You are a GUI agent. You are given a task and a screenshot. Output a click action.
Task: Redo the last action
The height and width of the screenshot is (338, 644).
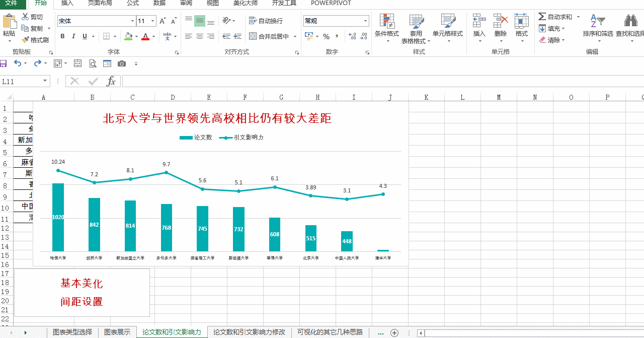pos(37,63)
